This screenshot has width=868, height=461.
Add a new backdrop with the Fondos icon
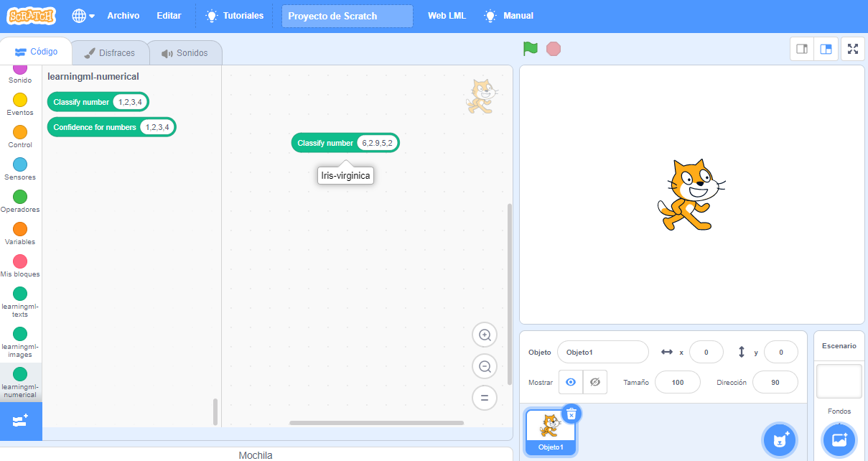click(x=838, y=440)
